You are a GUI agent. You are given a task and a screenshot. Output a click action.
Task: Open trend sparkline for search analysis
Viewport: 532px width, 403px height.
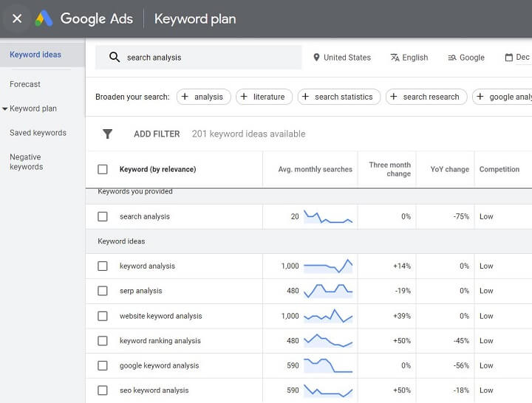328,216
